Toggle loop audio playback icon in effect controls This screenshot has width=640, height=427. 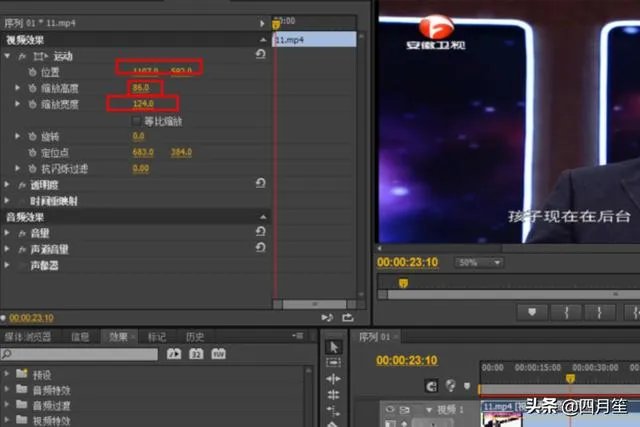click(348, 317)
